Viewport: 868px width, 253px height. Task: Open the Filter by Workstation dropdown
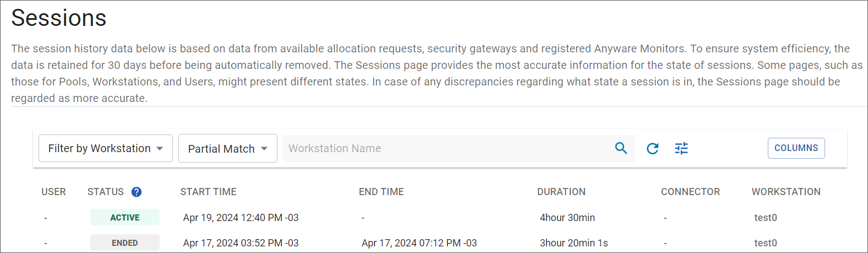(x=106, y=148)
